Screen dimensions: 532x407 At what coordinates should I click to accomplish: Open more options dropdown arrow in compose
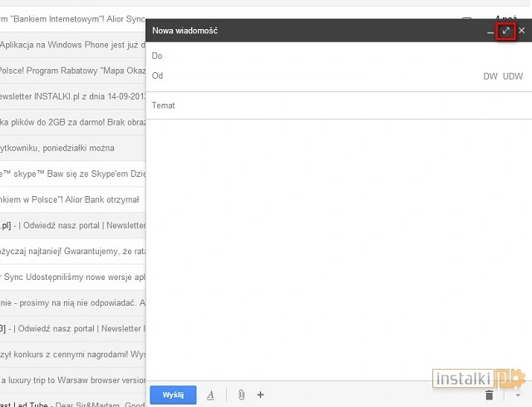[x=518, y=395]
